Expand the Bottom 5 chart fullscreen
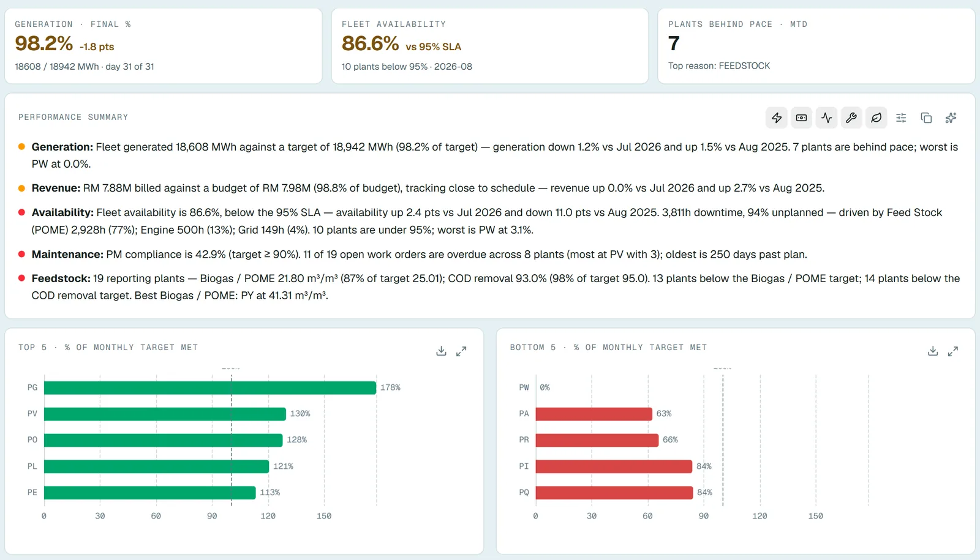The height and width of the screenshot is (560, 980). (x=953, y=351)
